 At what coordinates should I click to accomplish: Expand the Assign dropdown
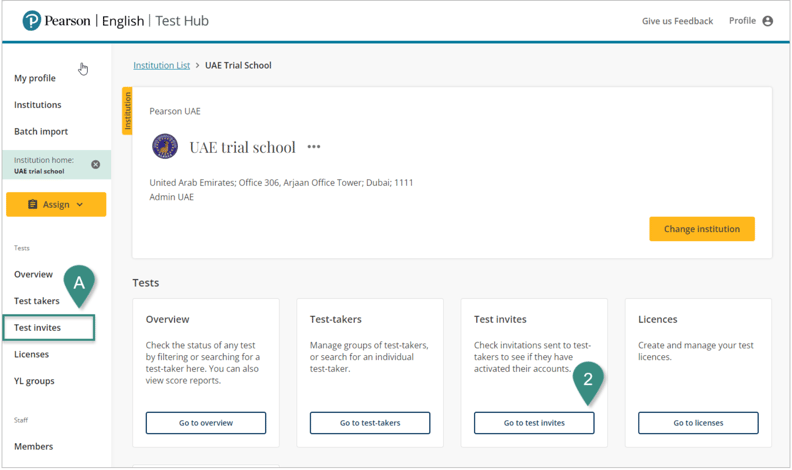click(x=80, y=205)
